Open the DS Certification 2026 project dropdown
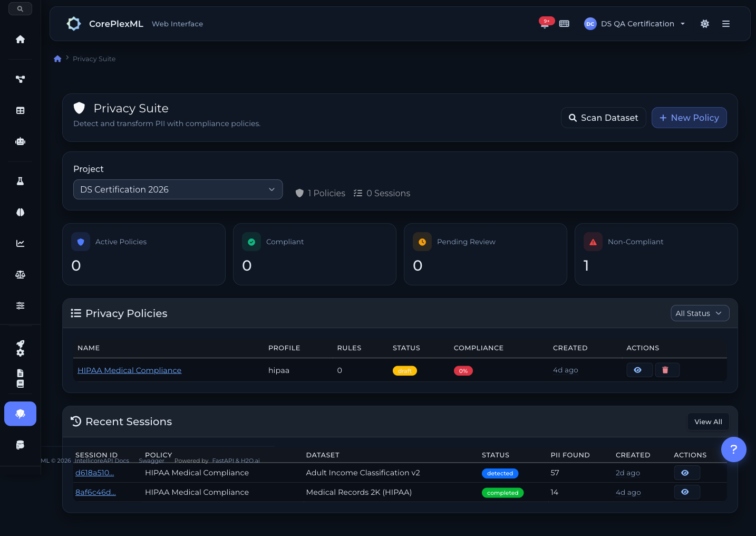756x536 pixels. point(178,189)
